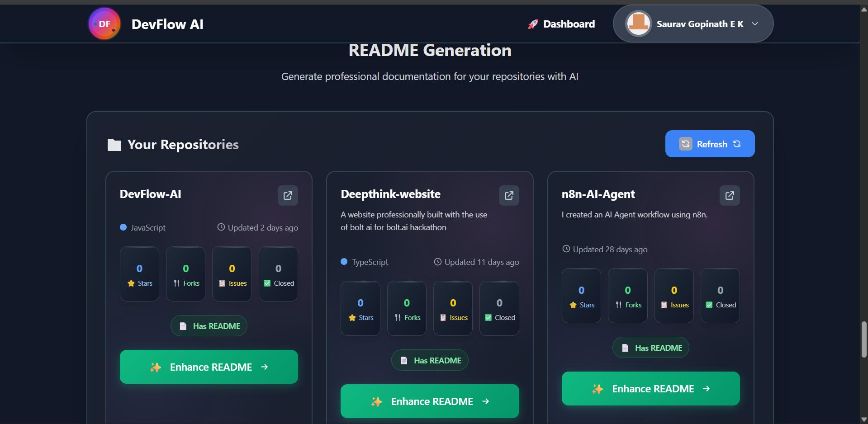868x424 pixels.
Task: Click the scrollbar up arrow
Action: (x=864, y=9)
